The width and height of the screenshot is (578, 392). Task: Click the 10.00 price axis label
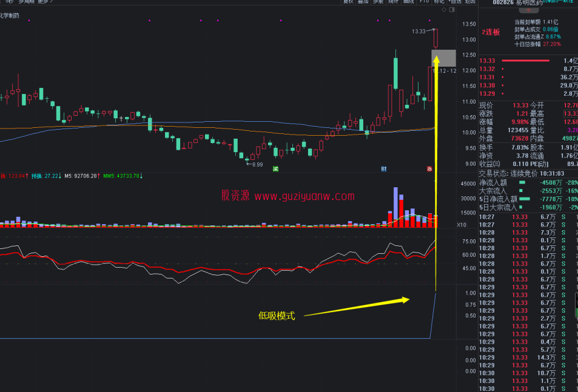pos(469,133)
